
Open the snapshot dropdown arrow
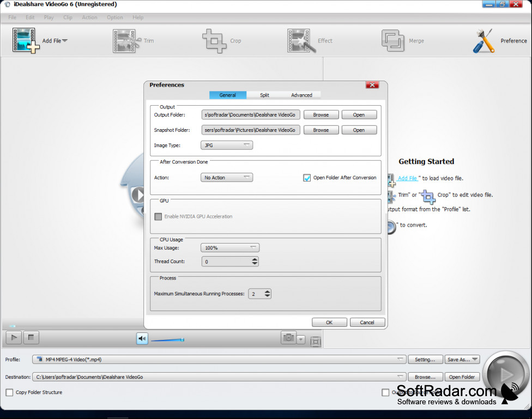click(301, 339)
